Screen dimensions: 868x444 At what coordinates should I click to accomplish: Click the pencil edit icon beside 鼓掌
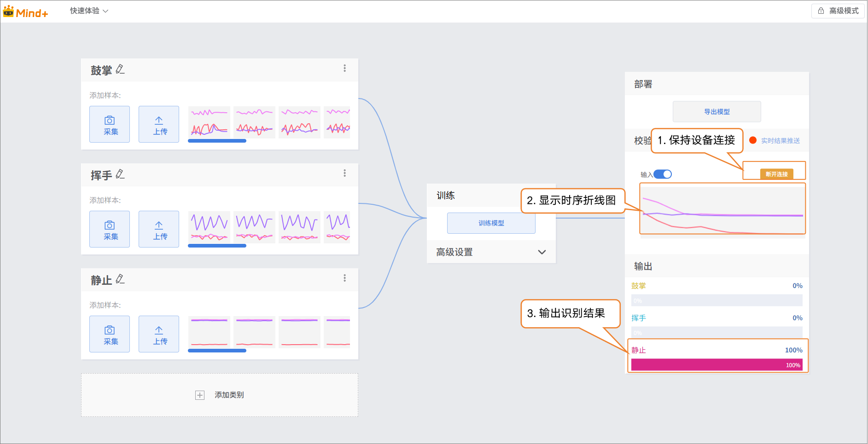[x=120, y=69]
